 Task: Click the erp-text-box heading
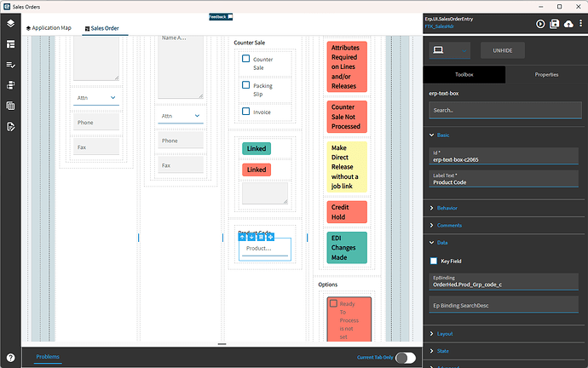pos(444,94)
